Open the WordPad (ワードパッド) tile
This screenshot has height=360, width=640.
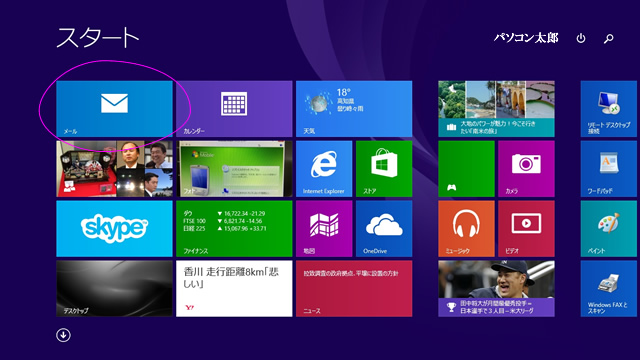pyautogui.click(x=609, y=169)
